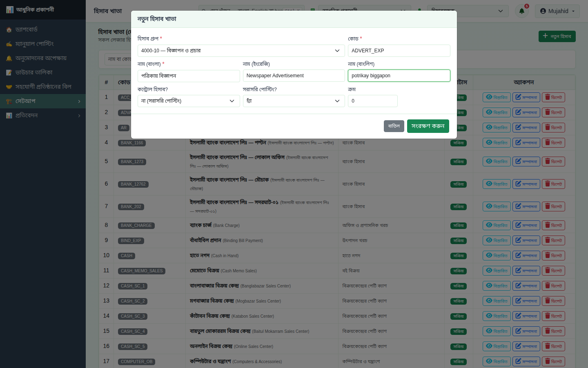Open অনুমোদনের অপেক্ষায় bell icon in sidebar
The height and width of the screenshot is (368, 588).
point(9,58)
